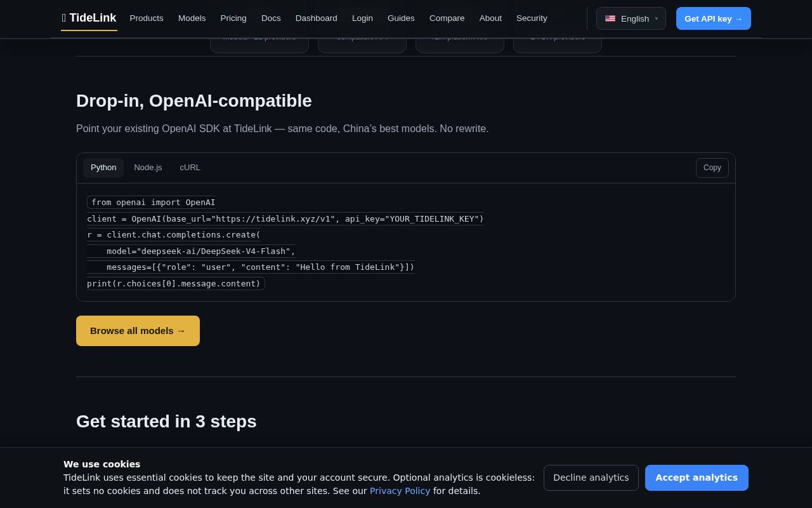Screen dimensions: 812x508
Task: Open the Privacy Policy link
Action: pyautogui.click(x=400, y=491)
